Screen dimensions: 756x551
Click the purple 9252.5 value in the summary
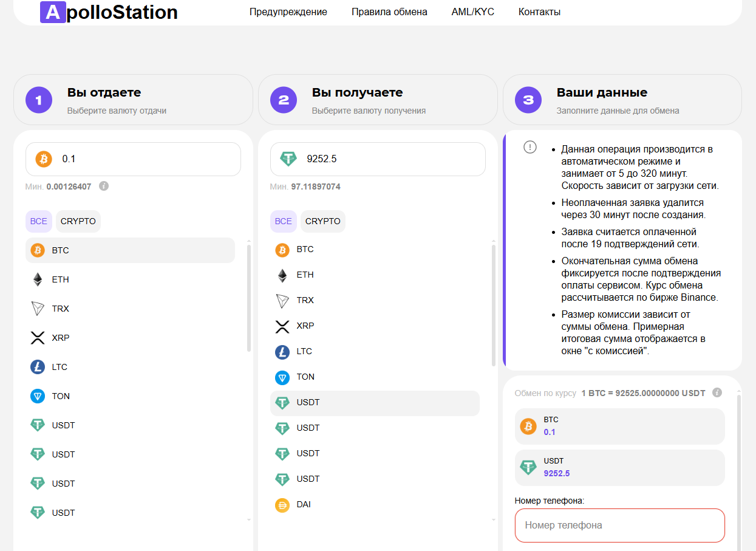point(557,473)
